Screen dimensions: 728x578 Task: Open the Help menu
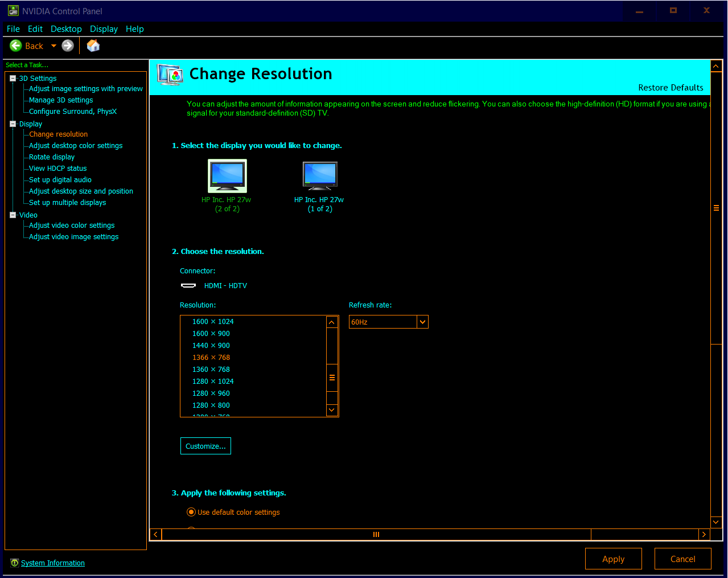point(135,29)
